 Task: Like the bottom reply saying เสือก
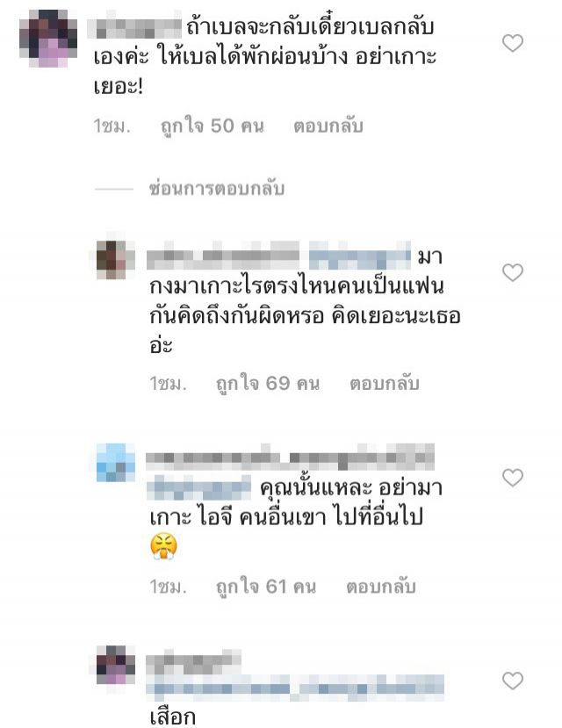pyautogui.click(x=512, y=681)
